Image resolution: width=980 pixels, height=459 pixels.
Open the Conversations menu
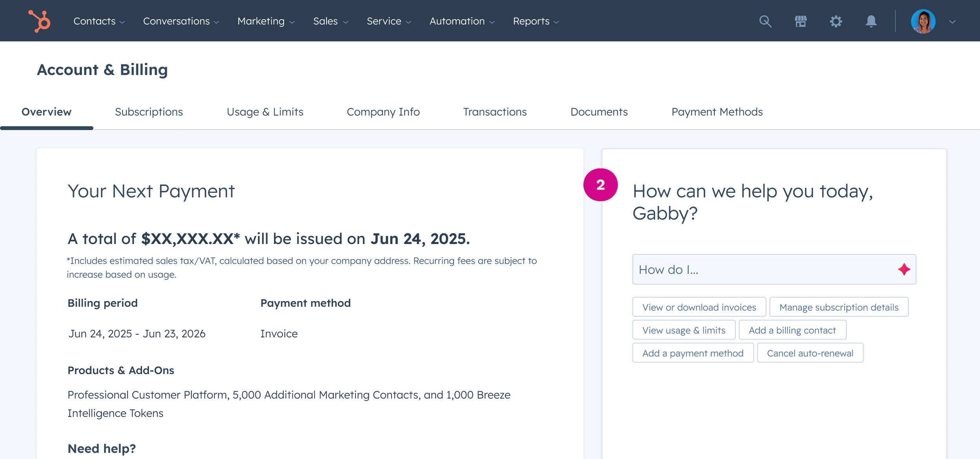tap(181, 21)
